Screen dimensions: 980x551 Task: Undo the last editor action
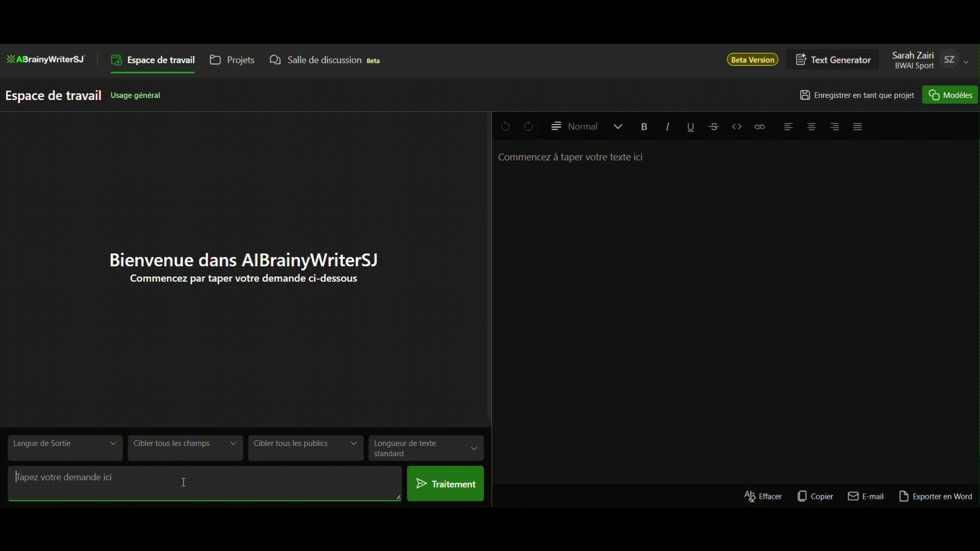[505, 126]
